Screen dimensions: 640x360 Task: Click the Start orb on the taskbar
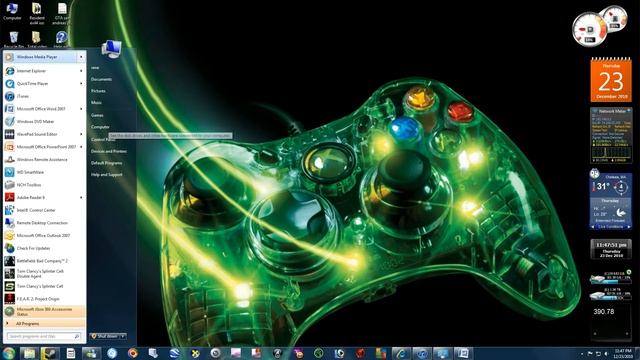9,353
